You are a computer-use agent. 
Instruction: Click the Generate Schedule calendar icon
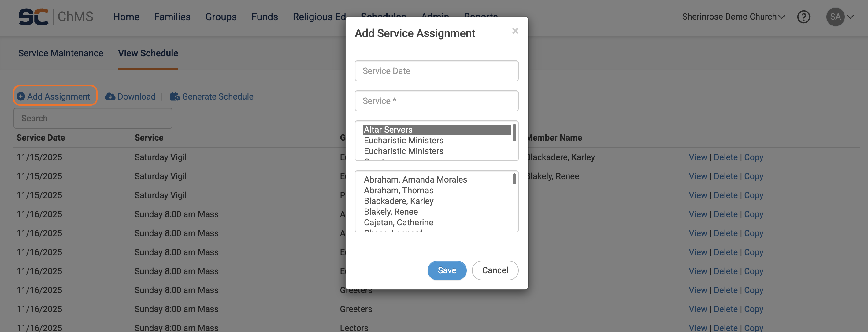(x=175, y=96)
